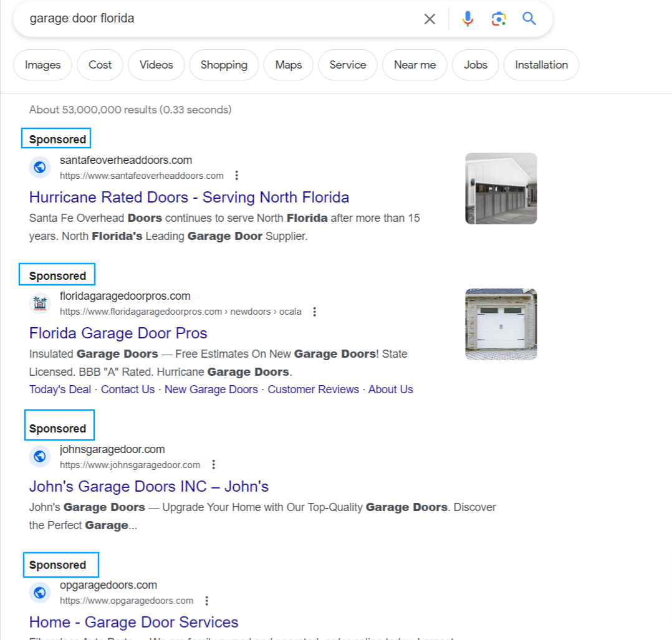Image resolution: width=672 pixels, height=640 pixels.
Task: Open "John's Garage Doors INC – John's" result
Action: [149, 487]
